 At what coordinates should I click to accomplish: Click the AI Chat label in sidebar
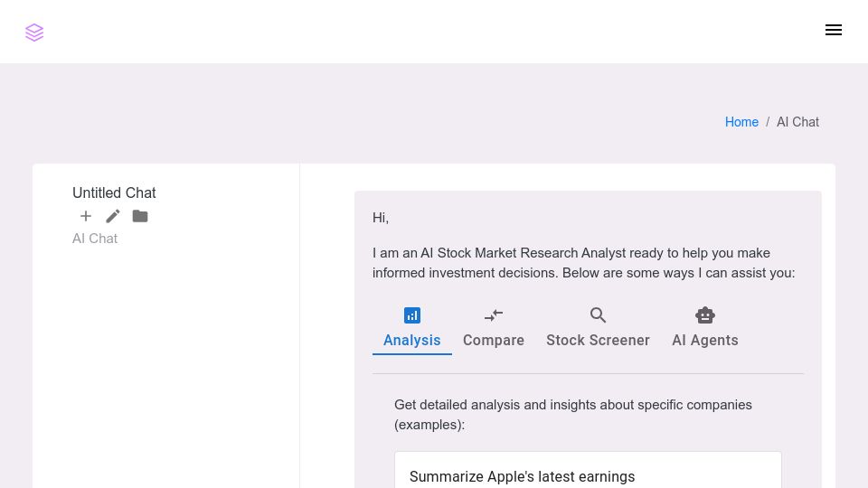click(x=95, y=239)
